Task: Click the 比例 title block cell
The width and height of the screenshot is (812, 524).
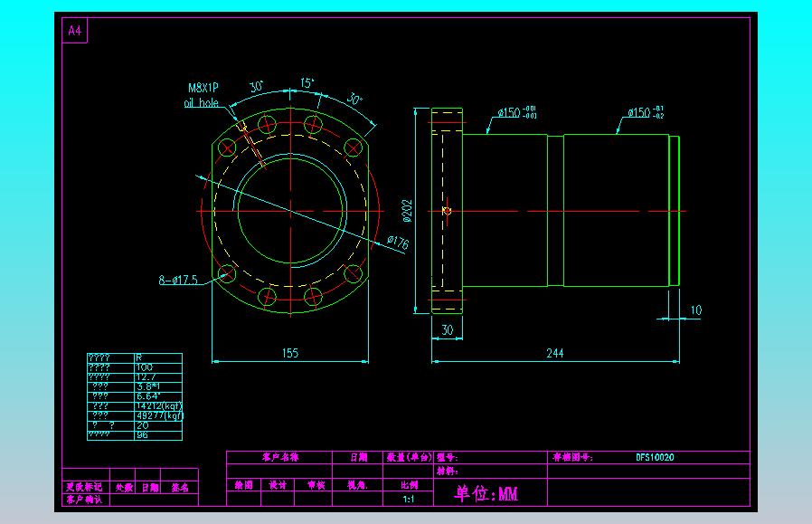Action: coord(409,485)
